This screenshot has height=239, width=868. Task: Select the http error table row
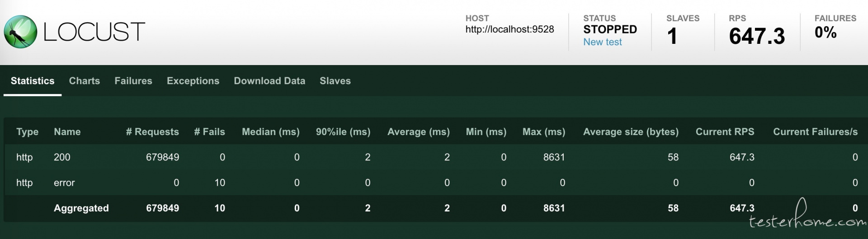coord(434,183)
